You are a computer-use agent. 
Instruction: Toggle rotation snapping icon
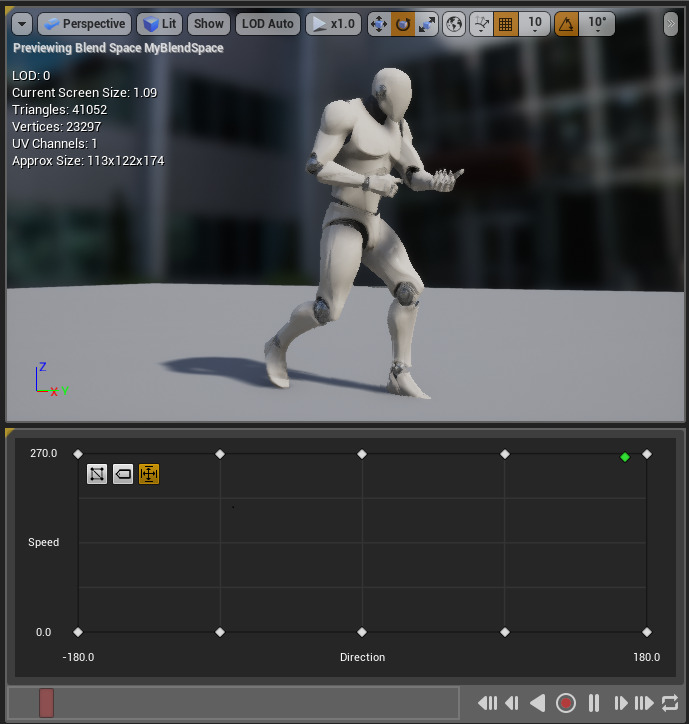click(566, 24)
